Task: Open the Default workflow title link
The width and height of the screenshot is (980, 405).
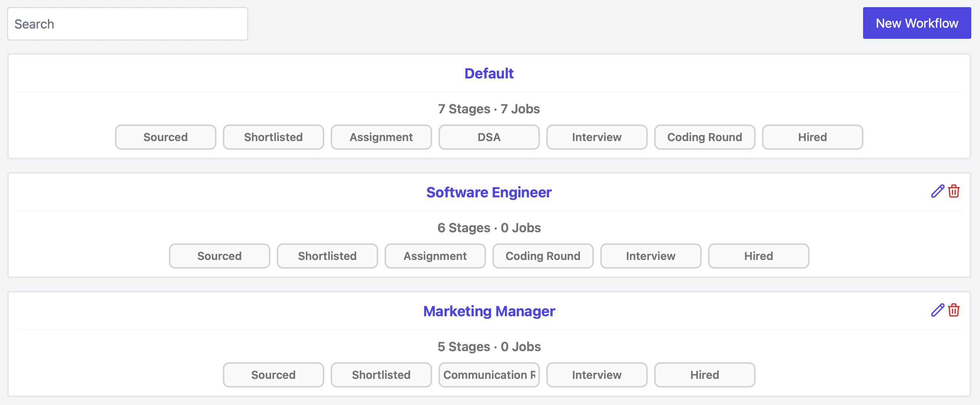Action: pyautogui.click(x=489, y=73)
